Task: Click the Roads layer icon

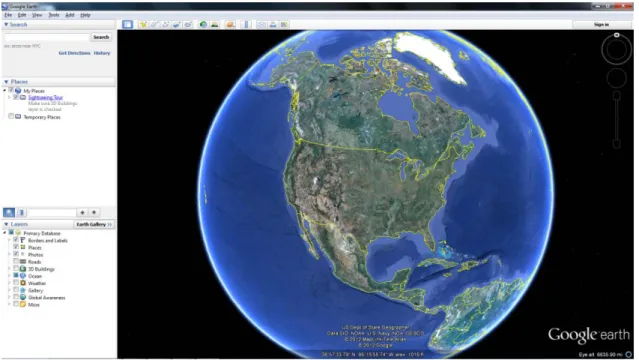Action: tap(23, 262)
